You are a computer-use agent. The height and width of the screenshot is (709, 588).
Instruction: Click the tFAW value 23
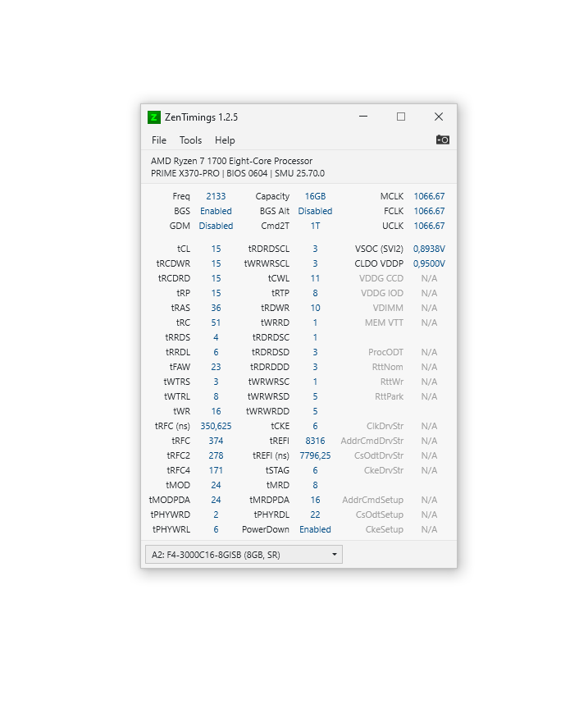(216, 367)
